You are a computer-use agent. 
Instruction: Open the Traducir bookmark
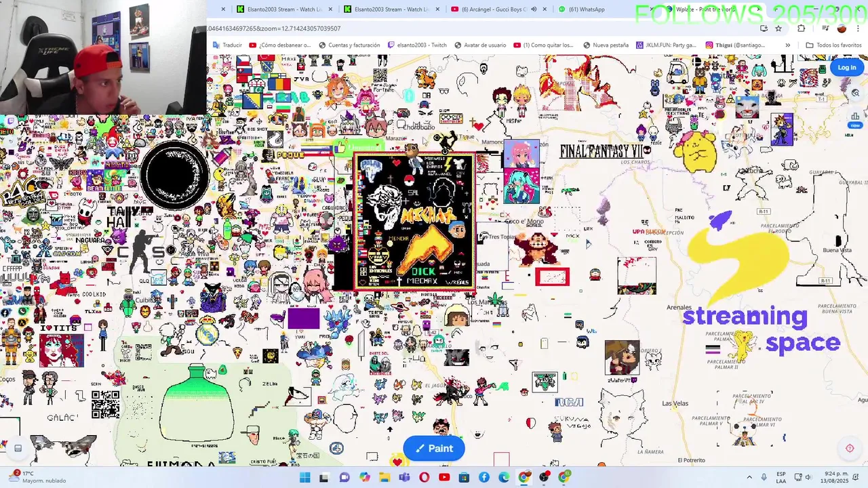tap(228, 45)
